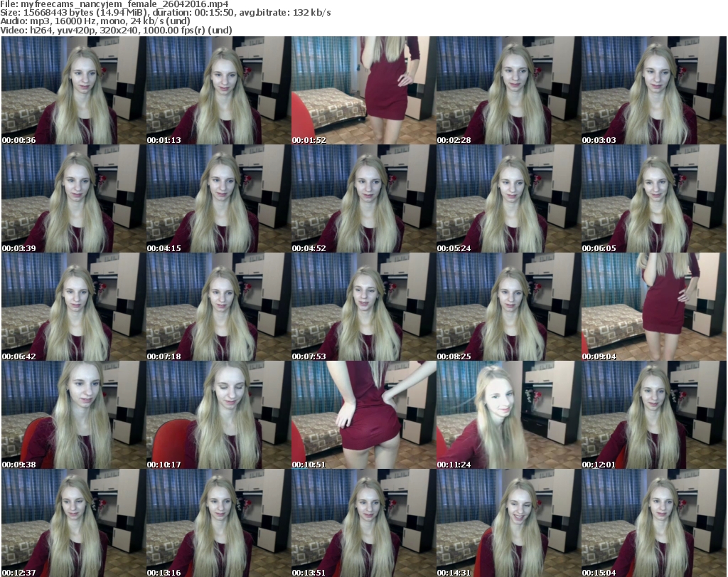
Task: Select the thumbnail at 00:00:36
Action: (74, 90)
